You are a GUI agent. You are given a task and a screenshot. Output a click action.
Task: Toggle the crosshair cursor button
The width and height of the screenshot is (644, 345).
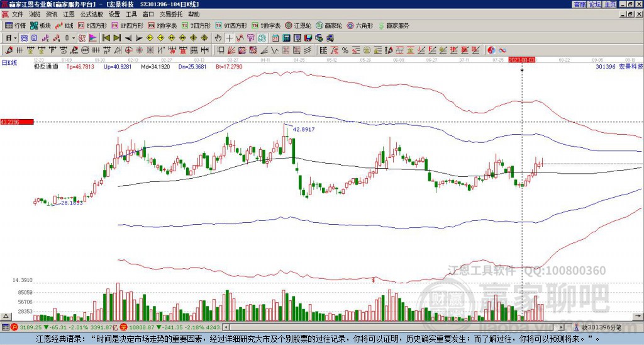[229, 38]
